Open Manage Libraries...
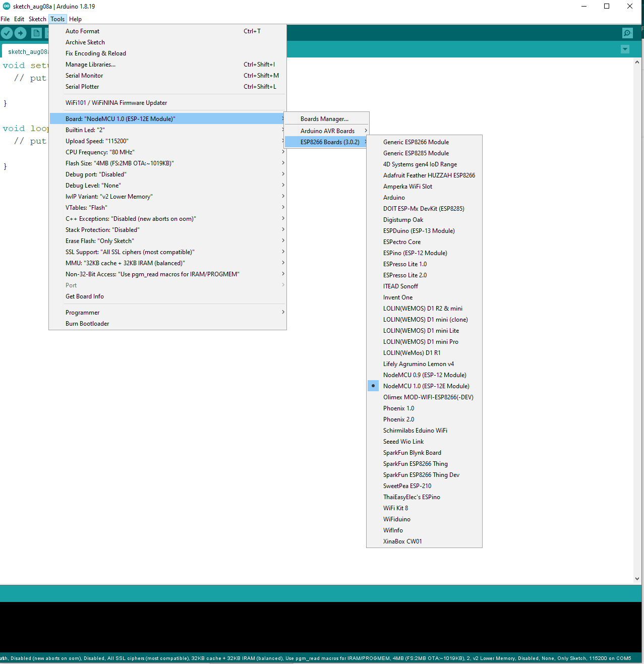Image resolution: width=644 pixels, height=664 pixels. pos(167,65)
